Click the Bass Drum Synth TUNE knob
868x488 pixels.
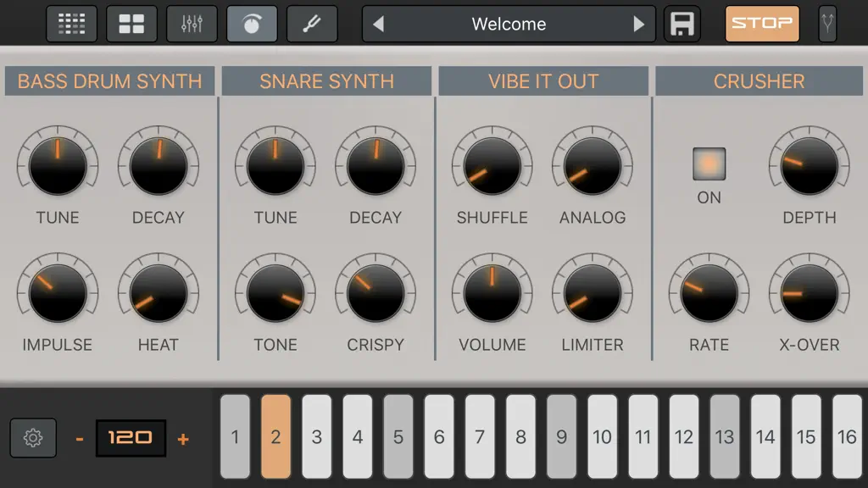click(x=58, y=165)
